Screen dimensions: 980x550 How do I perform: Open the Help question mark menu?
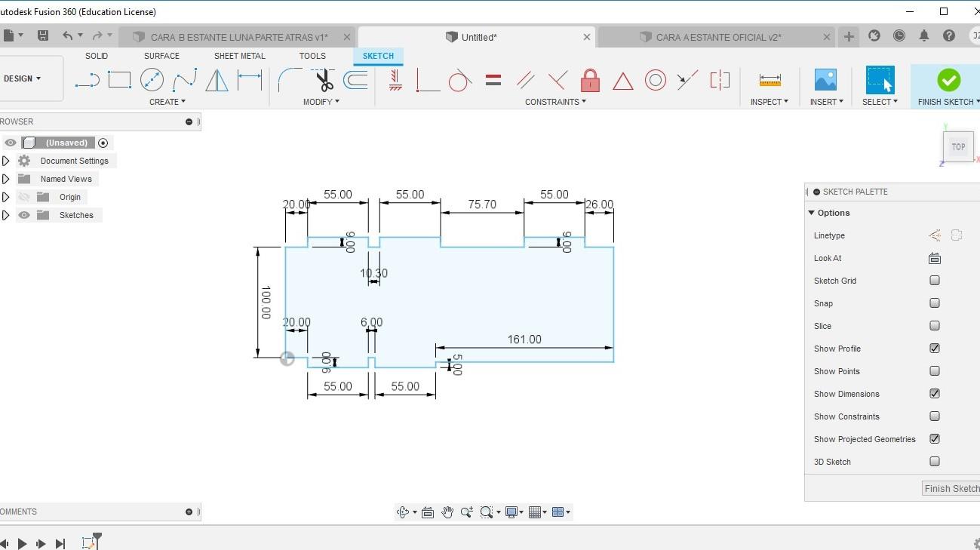click(x=949, y=35)
